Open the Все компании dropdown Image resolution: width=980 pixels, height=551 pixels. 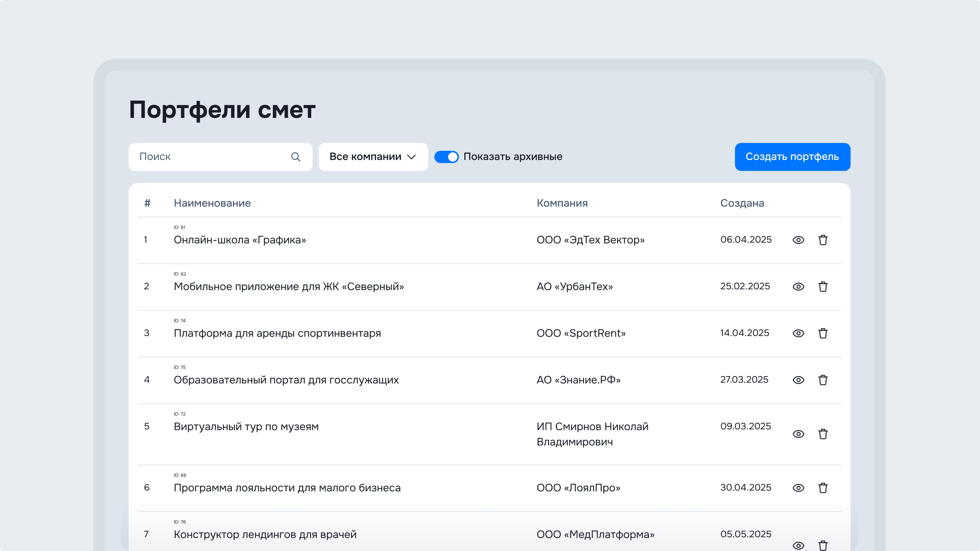373,157
